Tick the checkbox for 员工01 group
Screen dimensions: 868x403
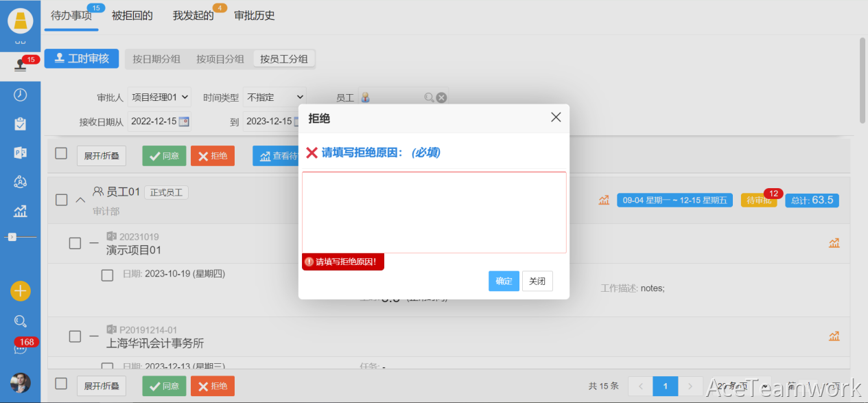click(x=62, y=200)
